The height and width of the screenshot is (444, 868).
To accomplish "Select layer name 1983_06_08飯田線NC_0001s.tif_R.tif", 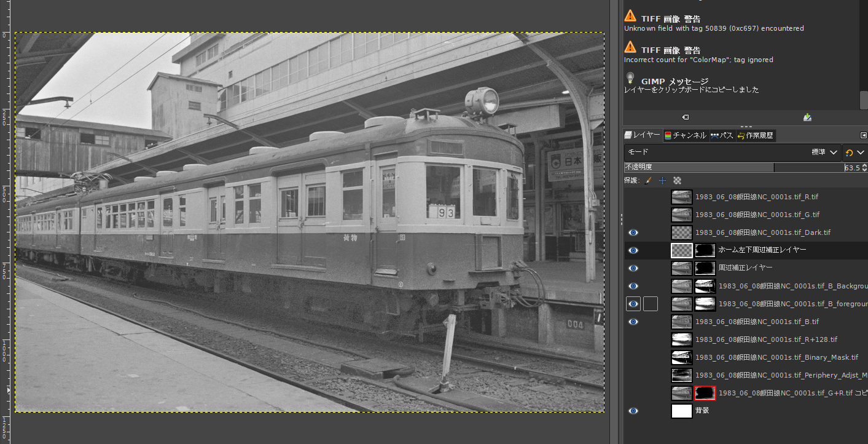I will click(x=757, y=197).
